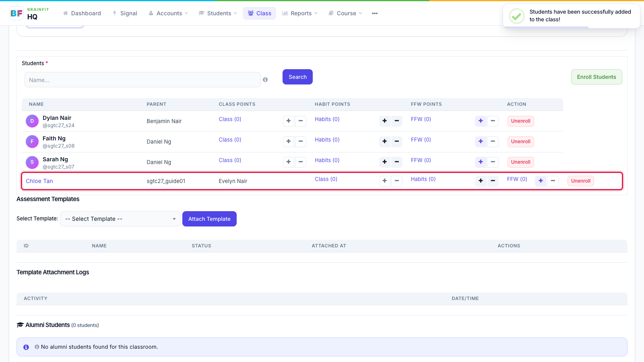Open the Reports dropdown menu

(300, 13)
